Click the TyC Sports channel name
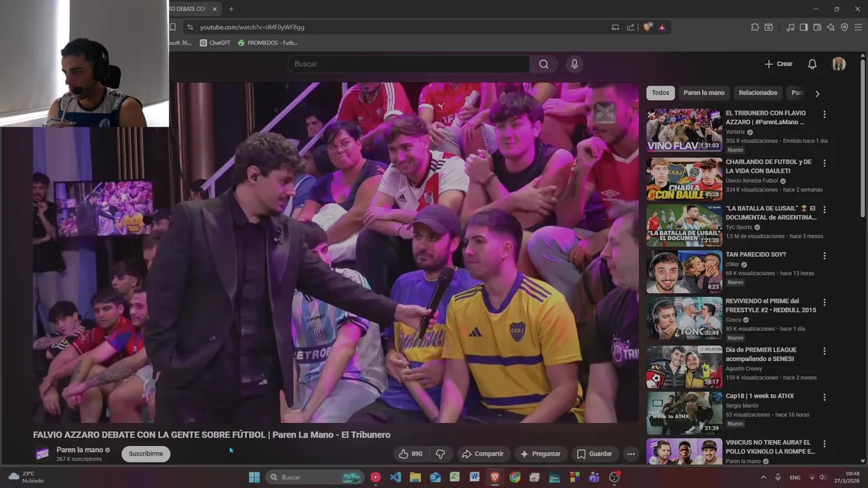Image resolution: width=868 pixels, height=488 pixels. pyautogui.click(x=739, y=227)
